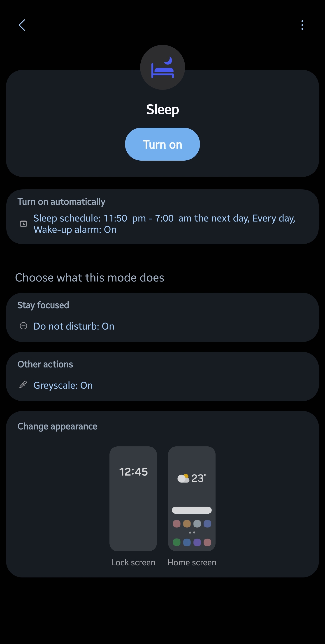Image resolution: width=325 pixels, height=644 pixels.
Task: Tap the Home screen label
Action: 192,562
